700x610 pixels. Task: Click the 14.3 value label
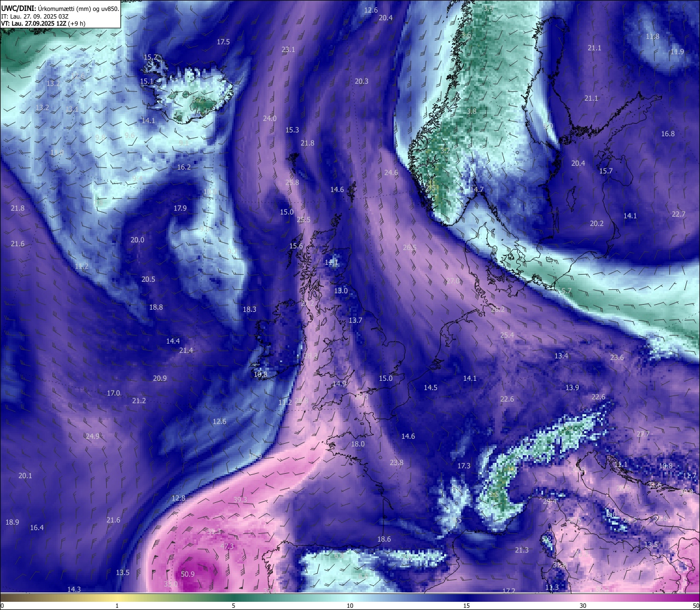click(74, 589)
